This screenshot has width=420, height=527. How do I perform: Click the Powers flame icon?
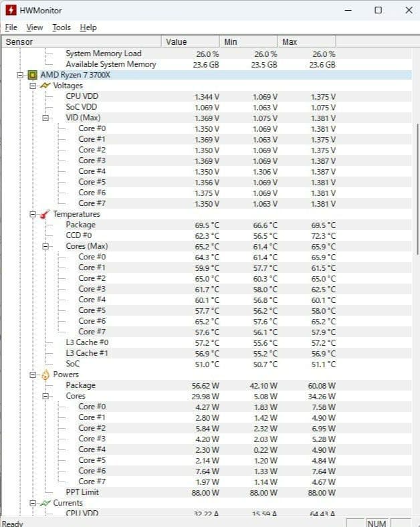pos(45,375)
